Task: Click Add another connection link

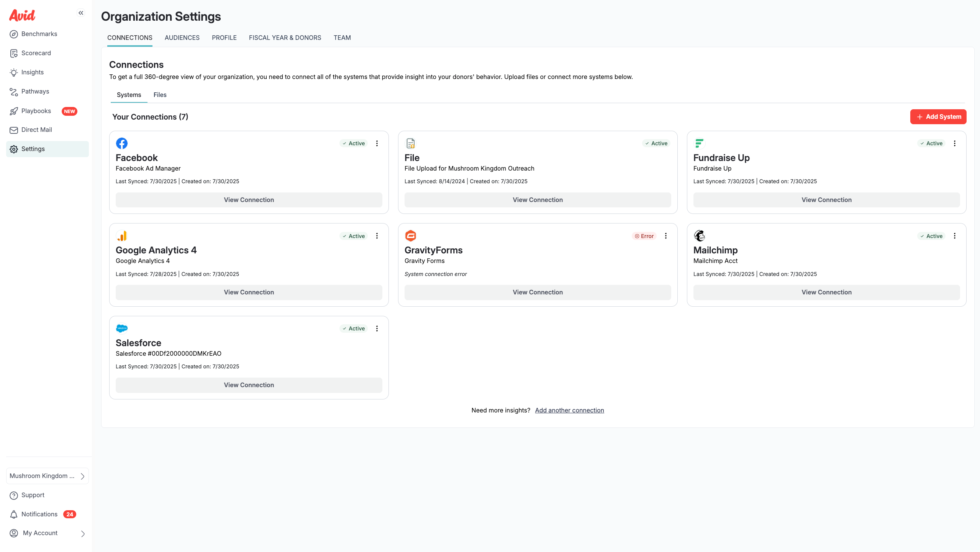Action: (569, 411)
